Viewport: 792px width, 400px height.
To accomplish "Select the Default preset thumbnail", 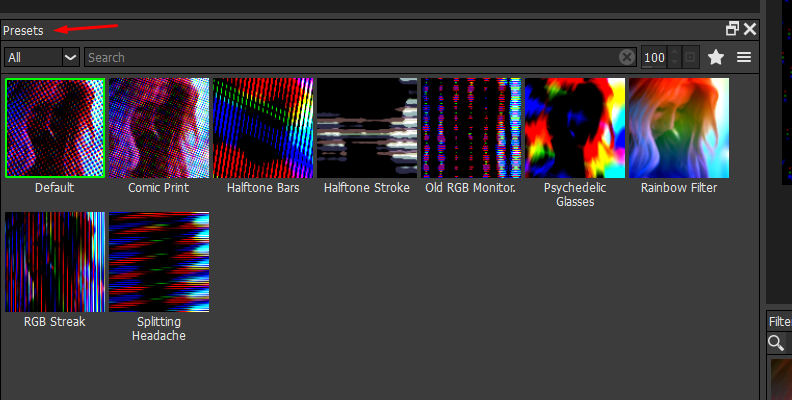I will (55, 128).
